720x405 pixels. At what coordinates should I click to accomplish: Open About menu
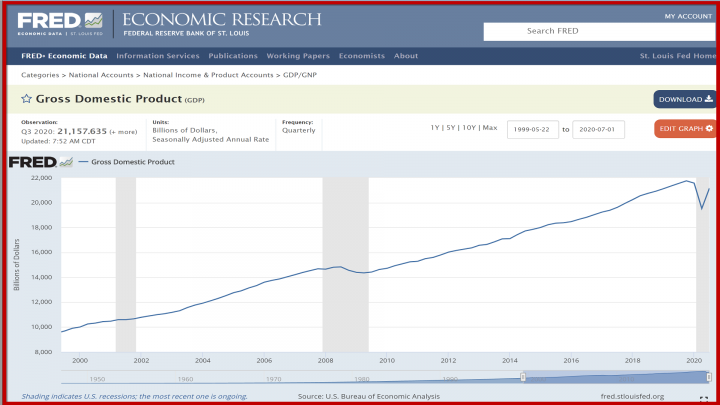406,56
